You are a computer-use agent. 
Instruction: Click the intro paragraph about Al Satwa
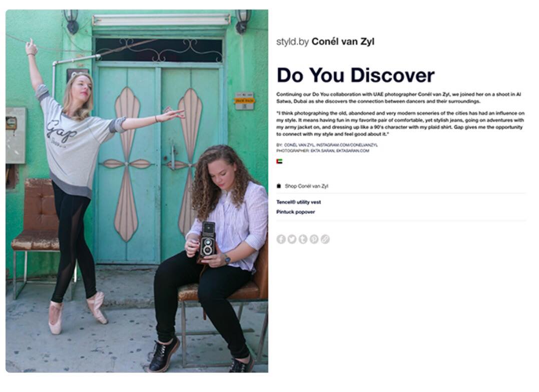click(399, 98)
